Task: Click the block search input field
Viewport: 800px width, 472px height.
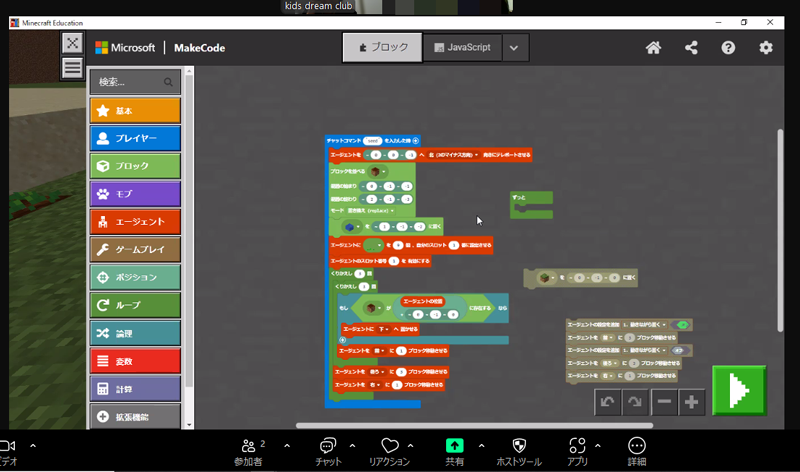Action: pyautogui.click(x=135, y=82)
